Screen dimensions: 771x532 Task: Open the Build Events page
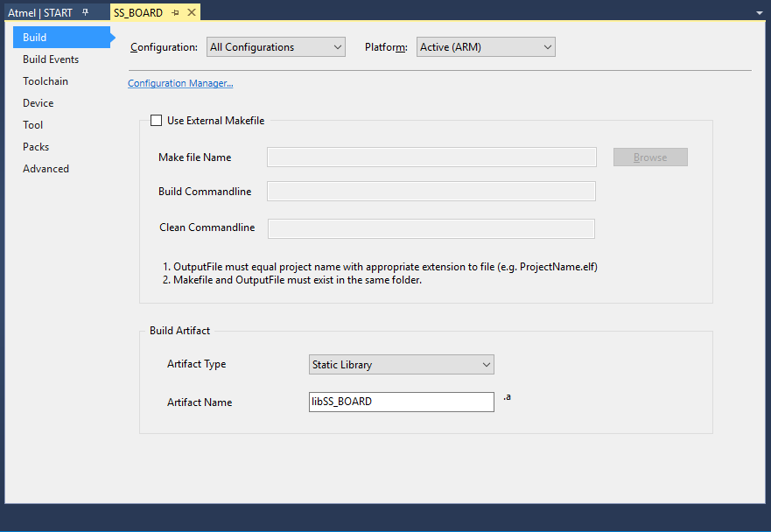click(51, 59)
